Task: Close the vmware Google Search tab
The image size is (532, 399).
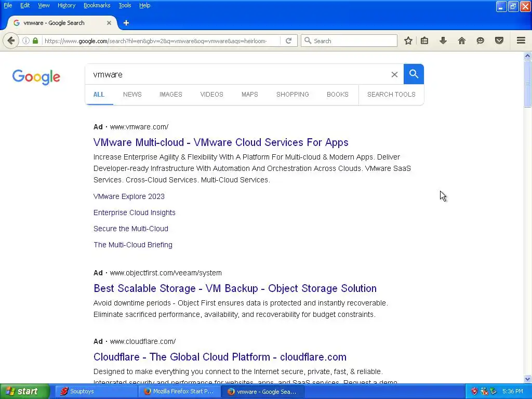Action: click(109, 23)
